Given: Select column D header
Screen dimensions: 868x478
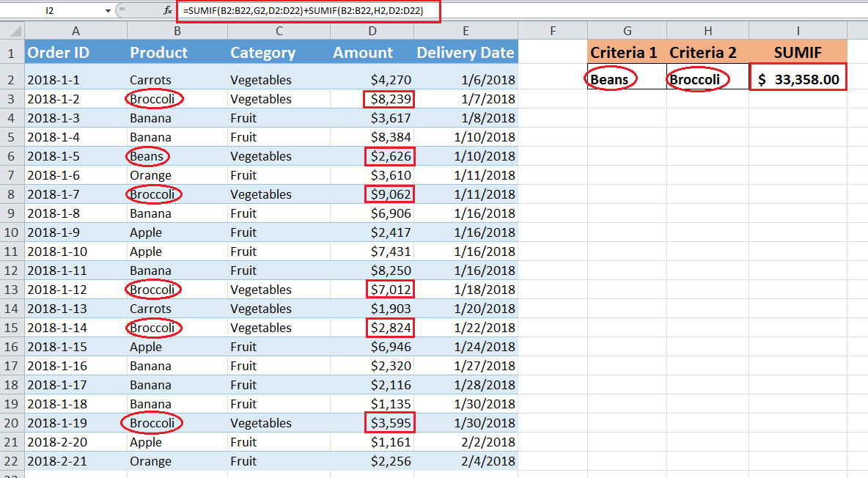Looking at the screenshot, I should [x=372, y=31].
